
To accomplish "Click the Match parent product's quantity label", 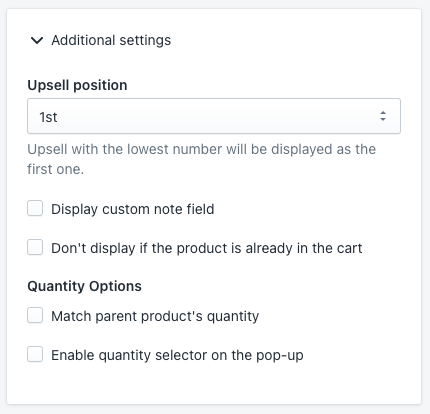I will pos(155,316).
